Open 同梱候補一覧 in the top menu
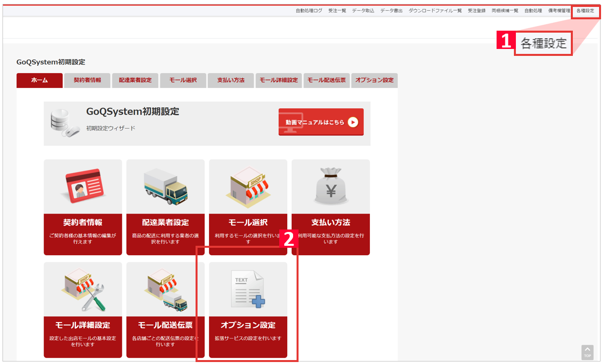Screen dimensions: 605x364 click(x=505, y=10)
